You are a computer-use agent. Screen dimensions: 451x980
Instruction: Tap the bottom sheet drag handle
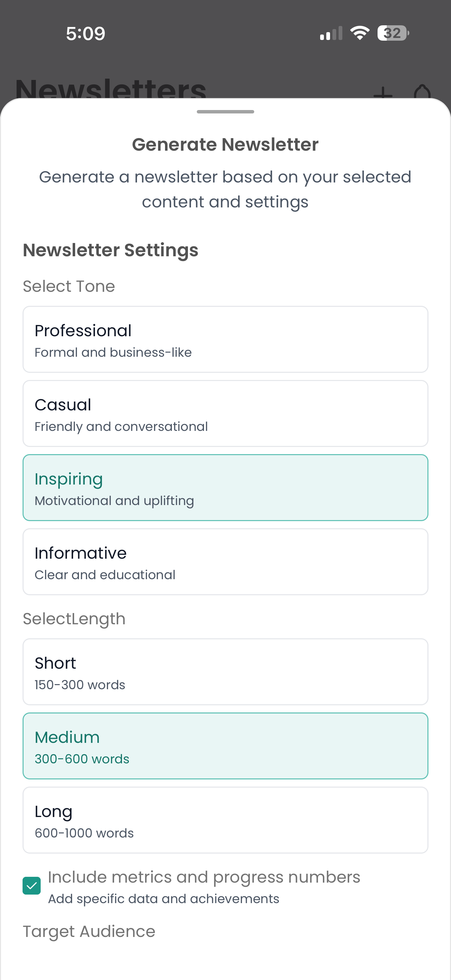click(225, 112)
